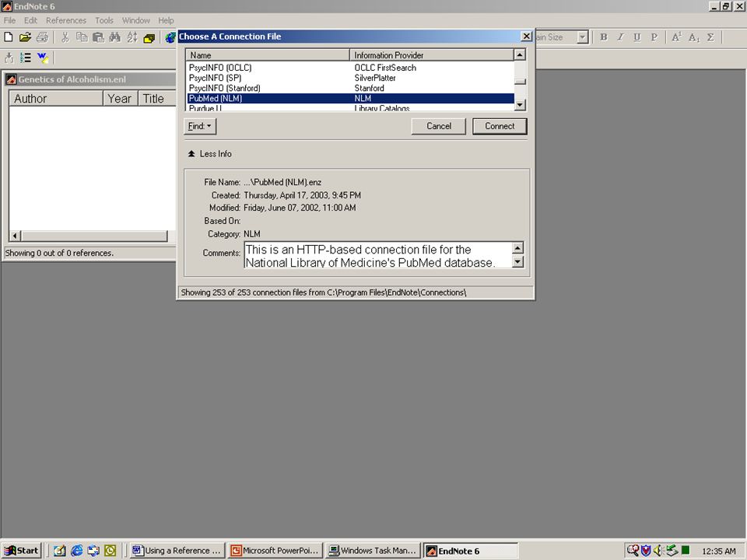Launch Internet Explorer from quick launch
747x560 pixels.
click(x=76, y=551)
